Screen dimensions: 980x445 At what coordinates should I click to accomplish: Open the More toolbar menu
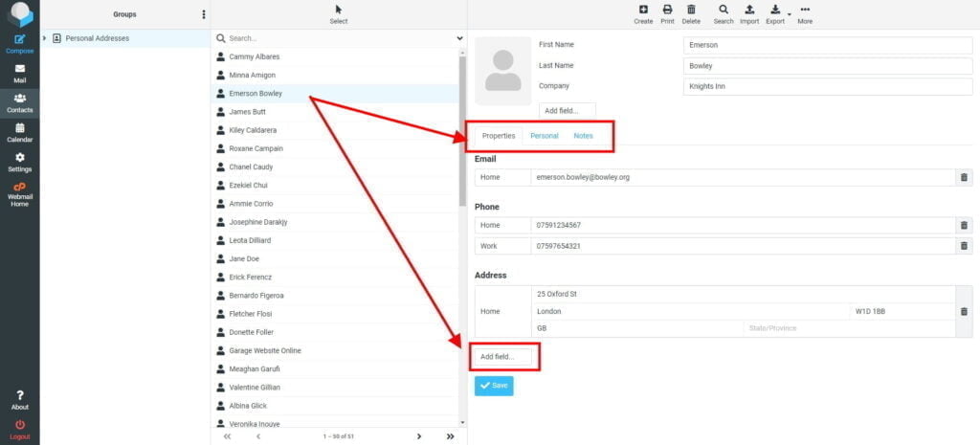click(x=805, y=14)
